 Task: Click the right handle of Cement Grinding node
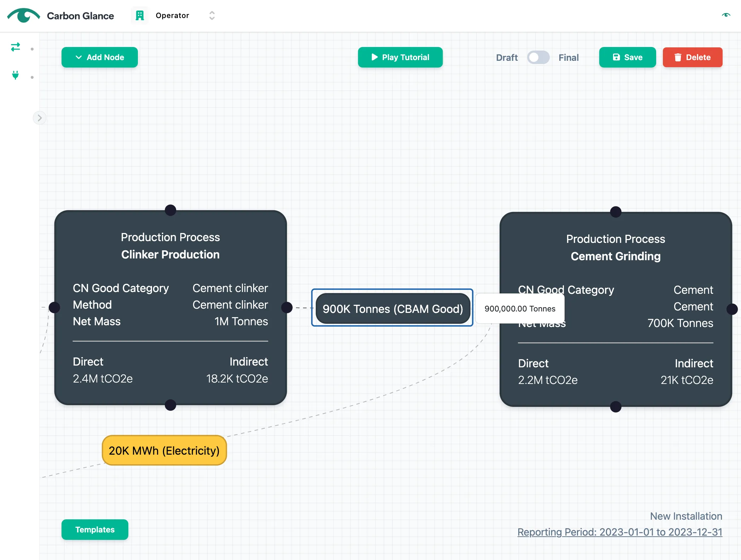tap(732, 309)
